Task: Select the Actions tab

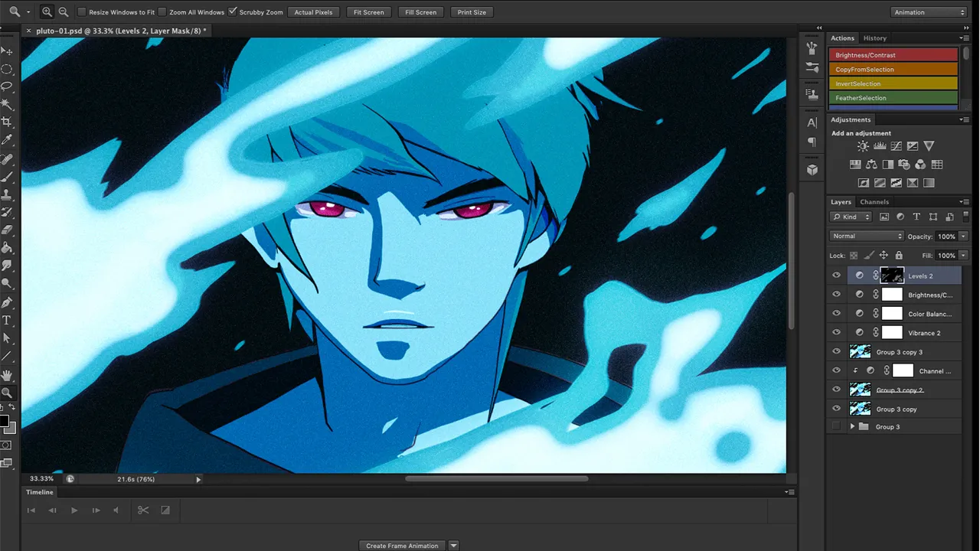Action: coord(842,38)
